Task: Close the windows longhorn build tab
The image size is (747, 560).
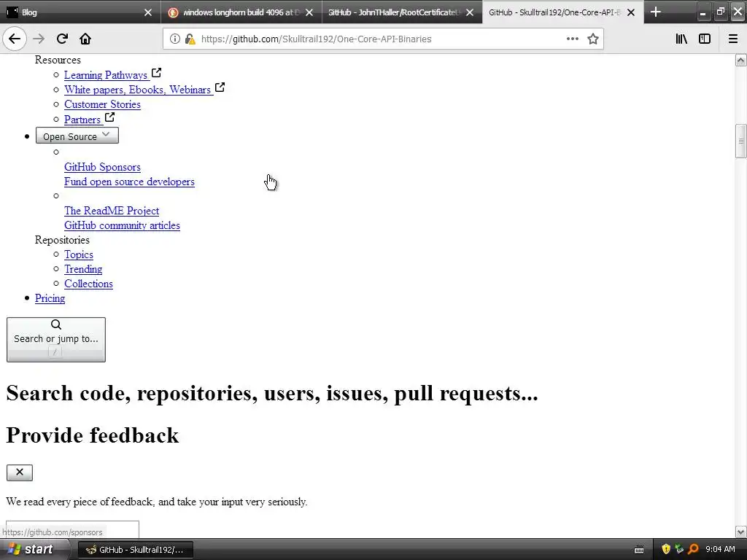Action: pyautogui.click(x=309, y=12)
